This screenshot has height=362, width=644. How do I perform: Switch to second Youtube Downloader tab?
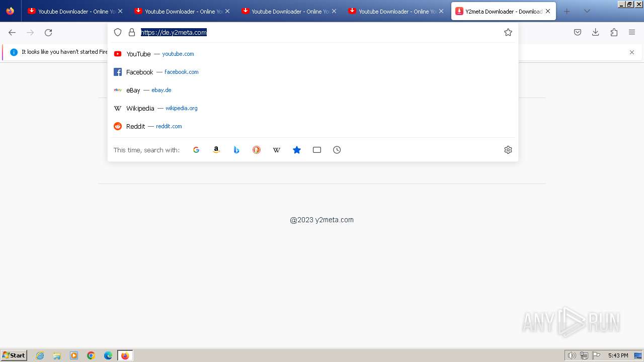click(181, 11)
